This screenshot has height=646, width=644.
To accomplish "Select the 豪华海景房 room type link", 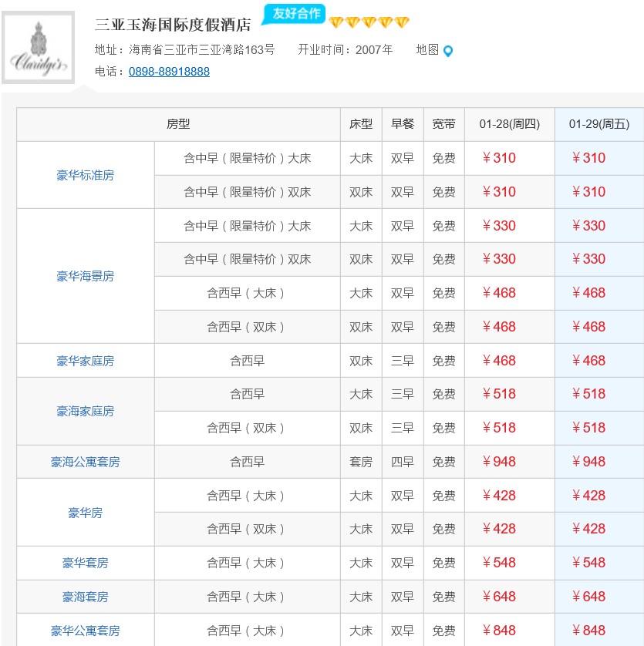I will pyautogui.click(x=85, y=276).
